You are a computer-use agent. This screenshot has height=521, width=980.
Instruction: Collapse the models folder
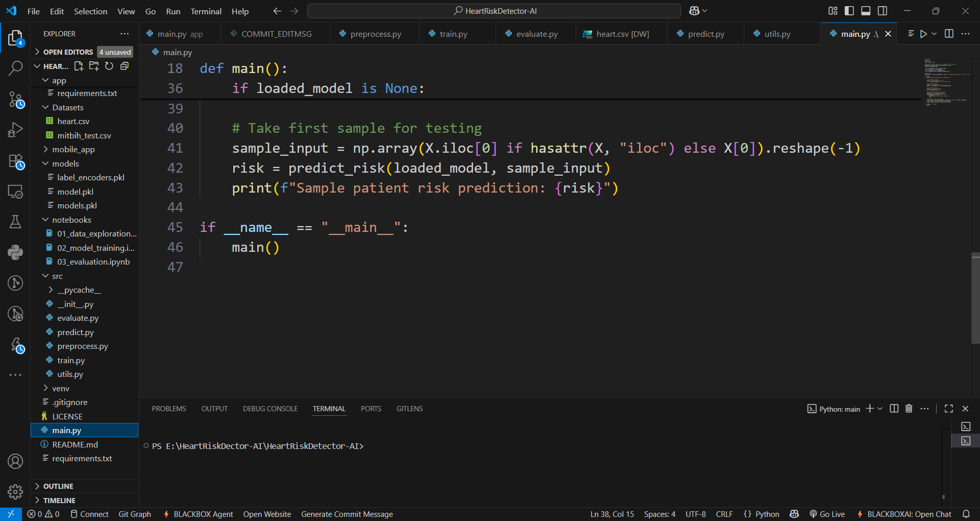pyautogui.click(x=65, y=163)
